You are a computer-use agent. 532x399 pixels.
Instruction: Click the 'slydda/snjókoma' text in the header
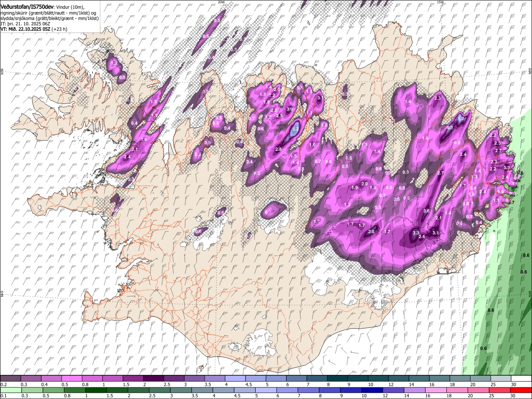pyautogui.click(x=17, y=18)
